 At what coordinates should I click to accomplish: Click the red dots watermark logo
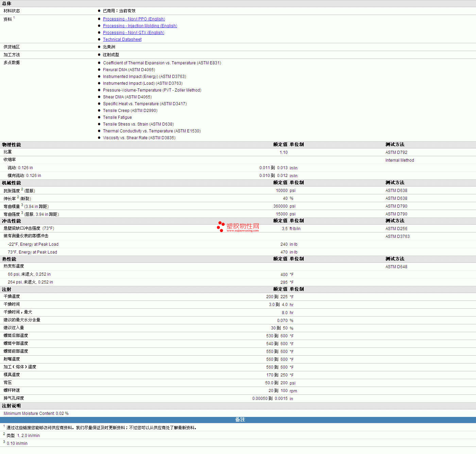pyautogui.click(x=221, y=226)
